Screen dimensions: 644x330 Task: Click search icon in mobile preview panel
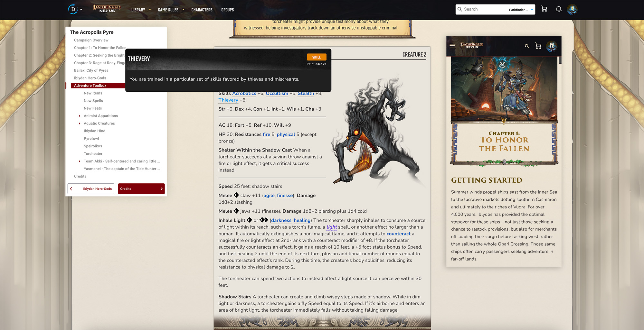pos(527,46)
